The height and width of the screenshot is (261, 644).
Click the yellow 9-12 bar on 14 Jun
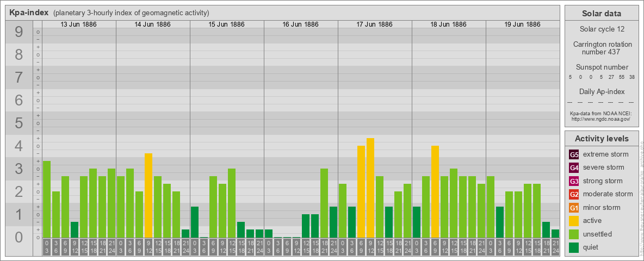click(148, 195)
